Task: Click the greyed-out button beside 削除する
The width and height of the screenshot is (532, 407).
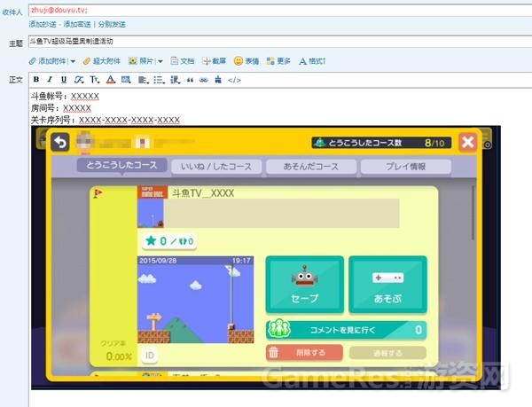Action: click(387, 353)
